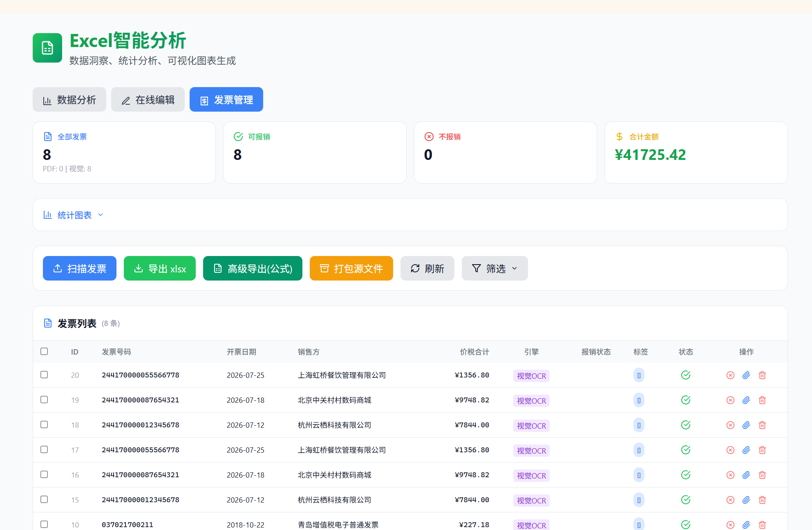
Task: Click the 发票号码 column header
Action: pos(116,352)
